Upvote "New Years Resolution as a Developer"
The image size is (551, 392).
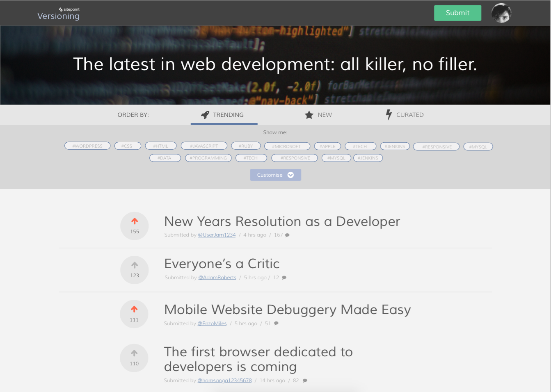pyautogui.click(x=135, y=221)
